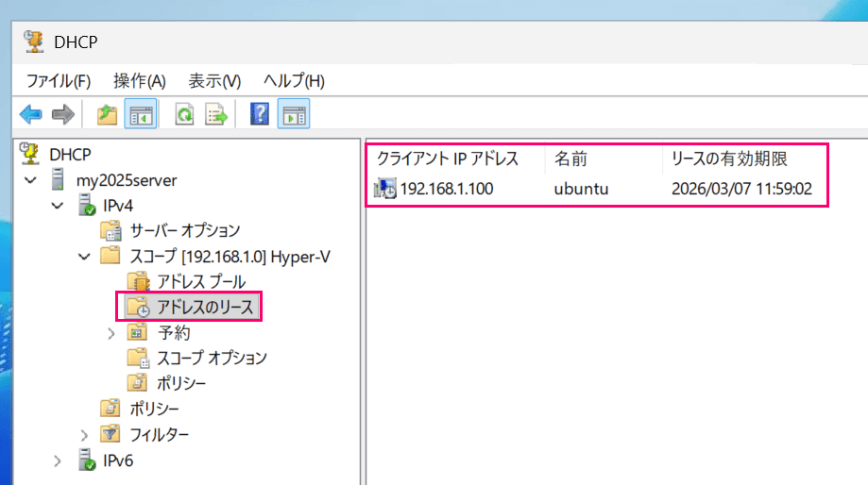Click the Forward arrow toolbar button
Image resolution: width=868 pixels, height=485 pixels.
click(x=63, y=114)
